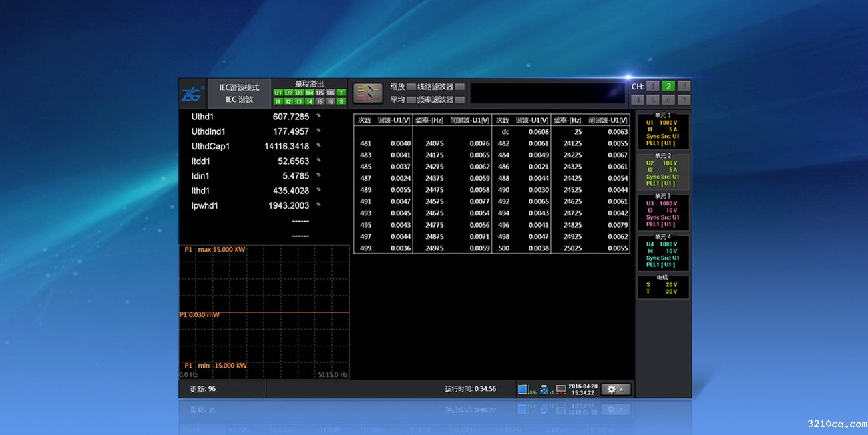This screenshot has height=435, width=868.
Task: Click the green S overflow indicator
Action: point(341,101)
